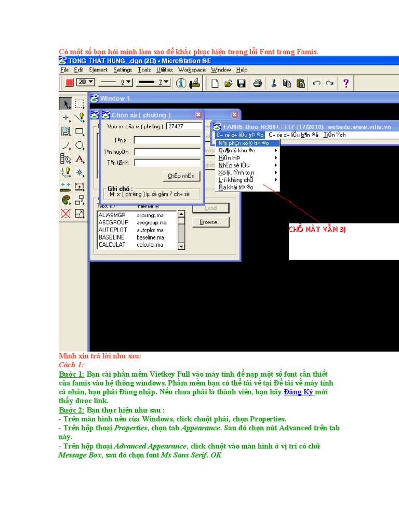
Task: Open the File menu
Action: [64, 70]
